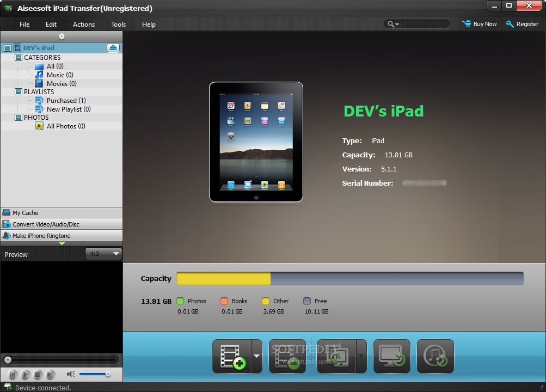
Task: Click the gear settings icon above device tree
Action: 62,36
